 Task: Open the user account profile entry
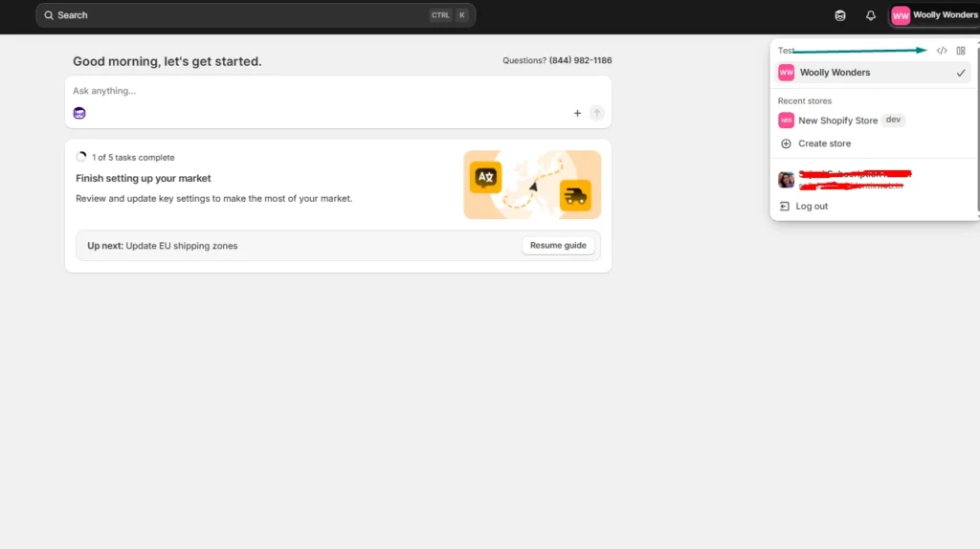pyautogui.click(x=873, y=180)
